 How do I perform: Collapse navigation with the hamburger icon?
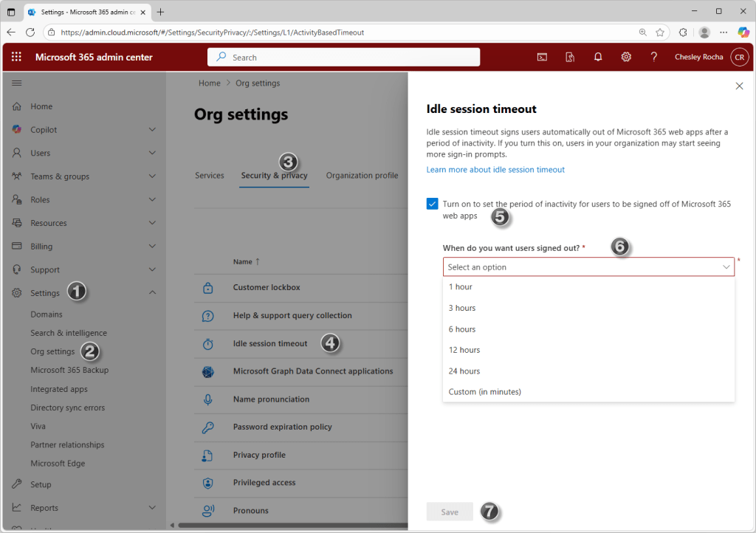pos(16,83)
